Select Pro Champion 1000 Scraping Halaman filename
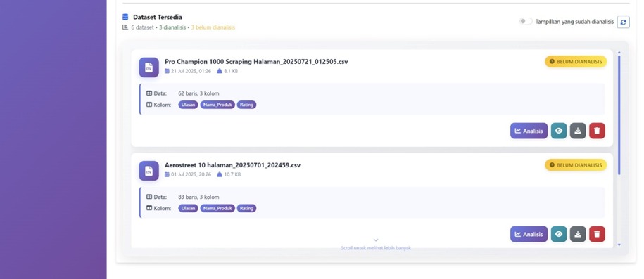The height and width of the screenshot is (279, 644). click(x=256, y=62)
